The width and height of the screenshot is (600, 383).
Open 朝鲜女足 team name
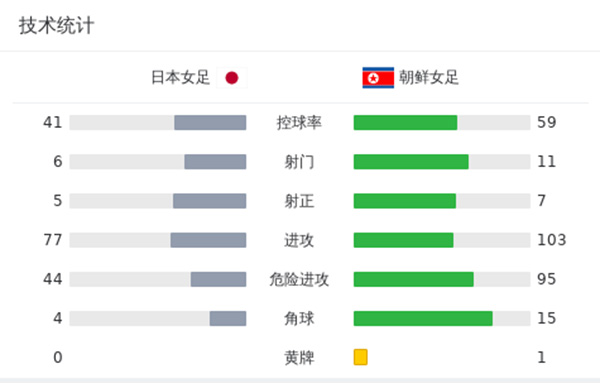click(x=429, y=78)
